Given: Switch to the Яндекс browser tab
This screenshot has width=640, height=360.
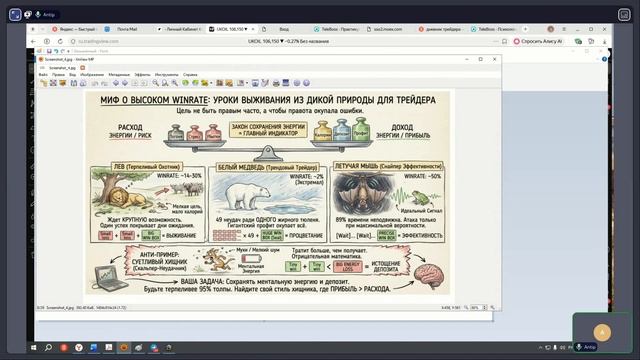Looking at the screenshot, I should coord(74,29).
